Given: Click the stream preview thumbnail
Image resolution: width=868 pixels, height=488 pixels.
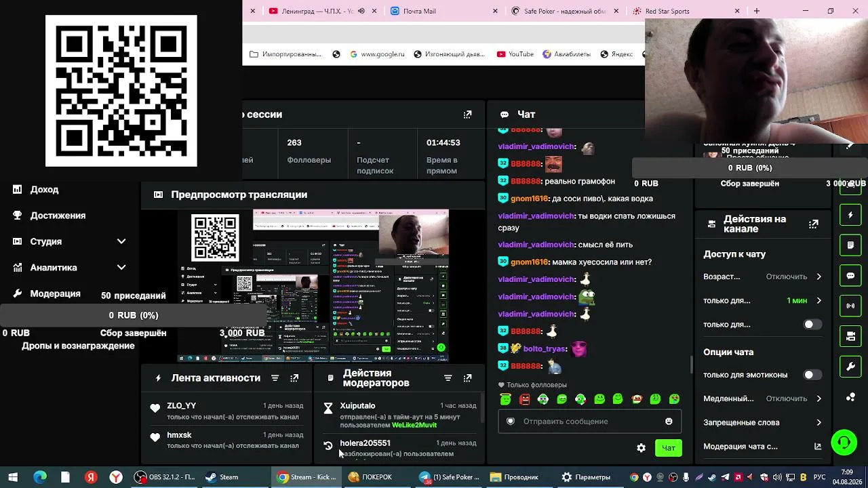Looking at the screenshot, I should click(313, 285).
